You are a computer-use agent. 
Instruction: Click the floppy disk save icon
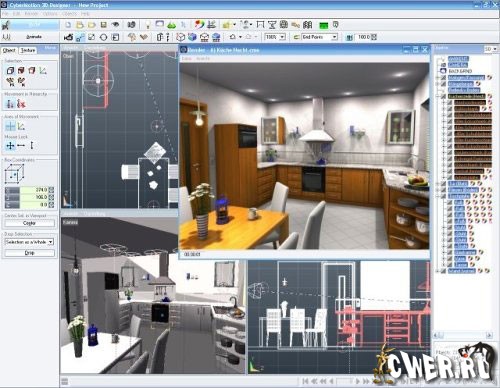103,25
